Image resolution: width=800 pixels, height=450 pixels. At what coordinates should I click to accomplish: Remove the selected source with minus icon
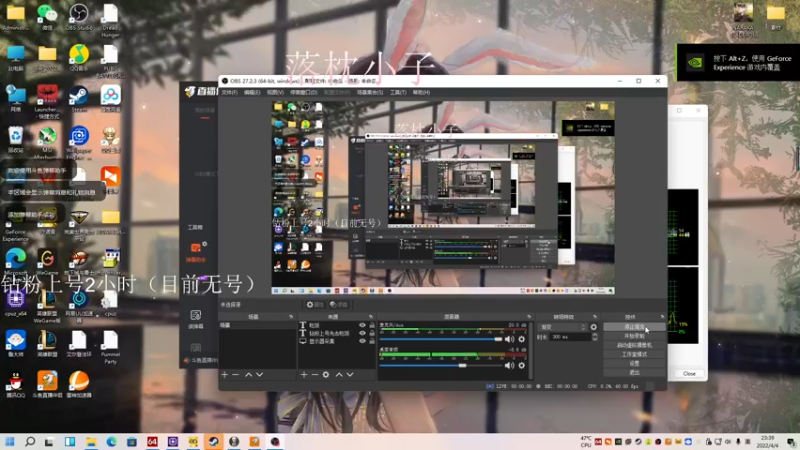click(315, 374)
